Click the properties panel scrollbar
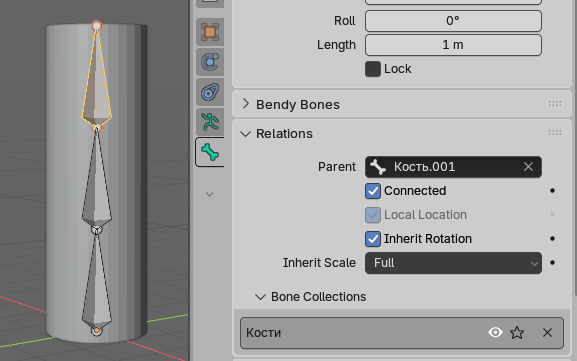 (575, 147)
